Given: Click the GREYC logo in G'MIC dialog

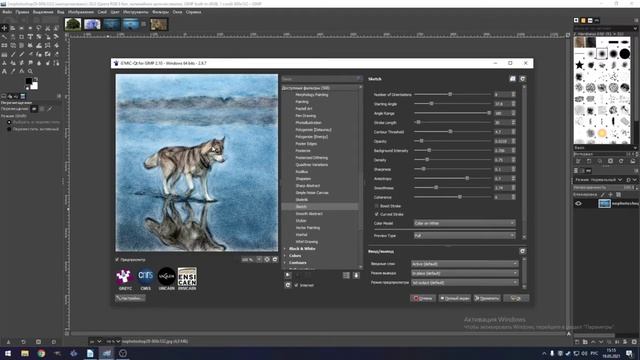Looking at the screenshot, I should (124, 279).
